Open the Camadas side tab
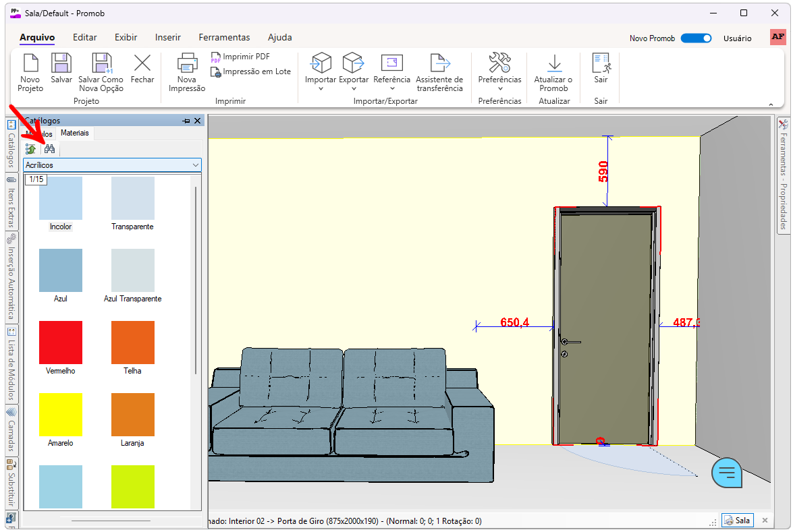Viewport: 793px width, 532px height. pyautogui.click(x=11, y=429)
